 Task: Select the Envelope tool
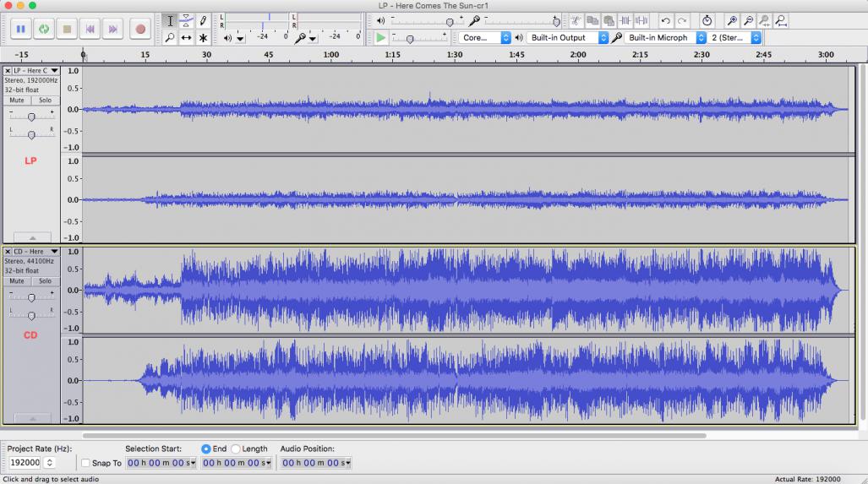[187, 21]
